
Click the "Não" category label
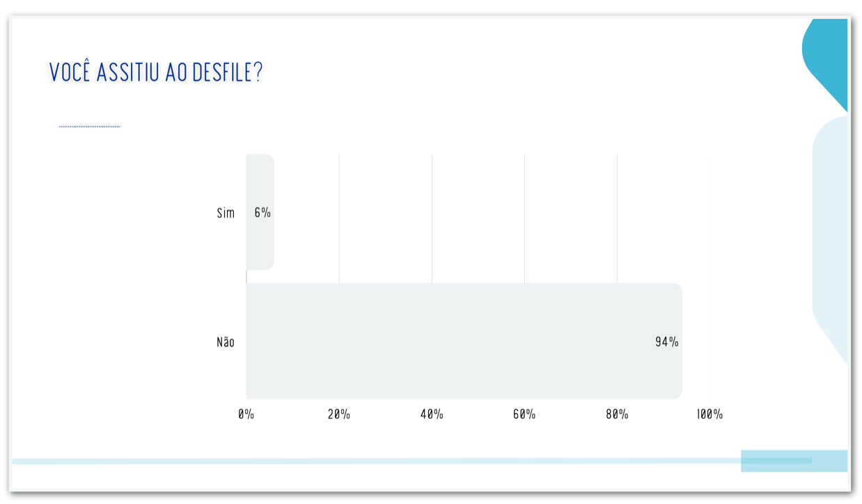(x=226, y=342)
